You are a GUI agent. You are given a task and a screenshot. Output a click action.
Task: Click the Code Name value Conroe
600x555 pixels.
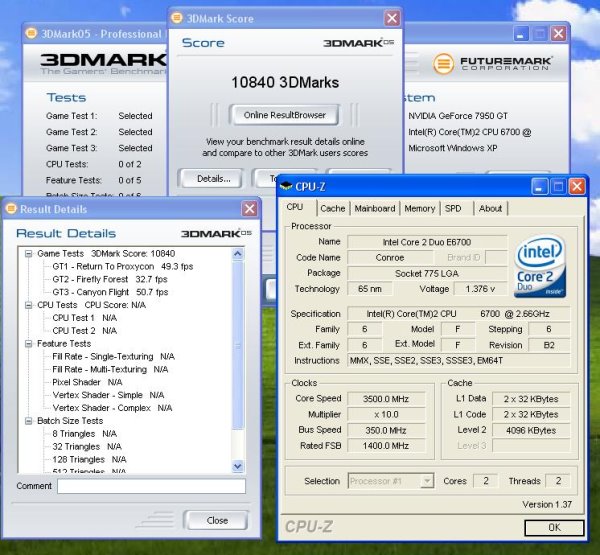(390, 258)
